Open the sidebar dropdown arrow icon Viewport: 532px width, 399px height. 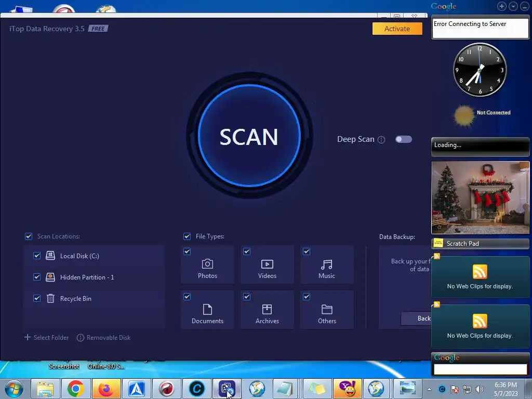[513, 6]
